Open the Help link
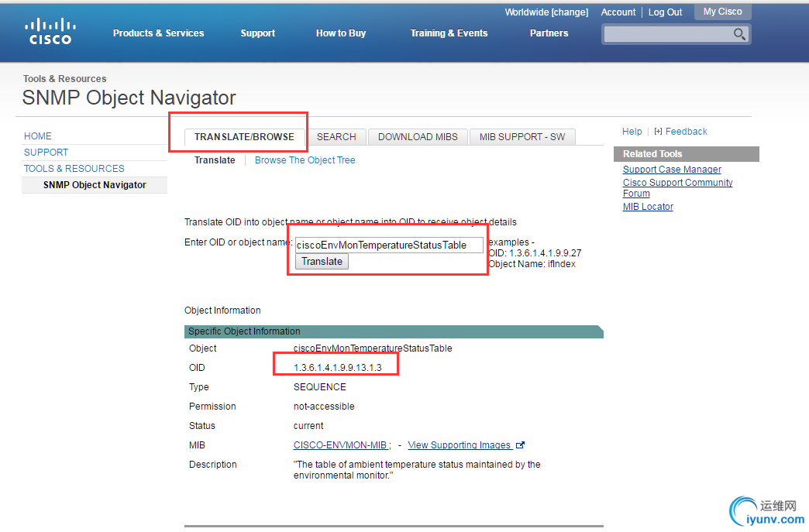The image size is (809, 532). click(x=632, y=132)
